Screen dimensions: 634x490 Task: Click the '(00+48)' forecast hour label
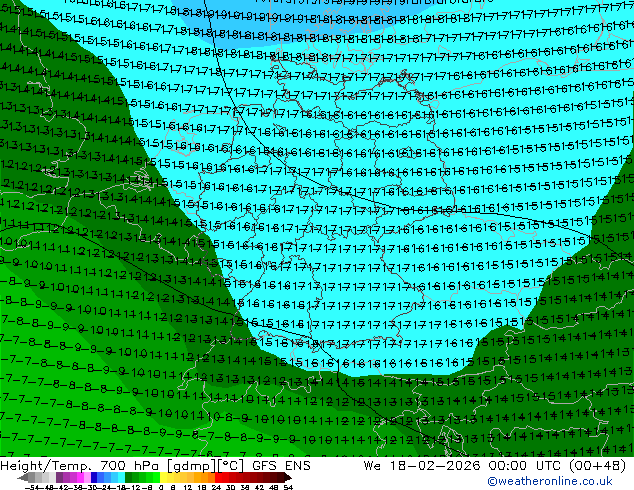(598, 466)
